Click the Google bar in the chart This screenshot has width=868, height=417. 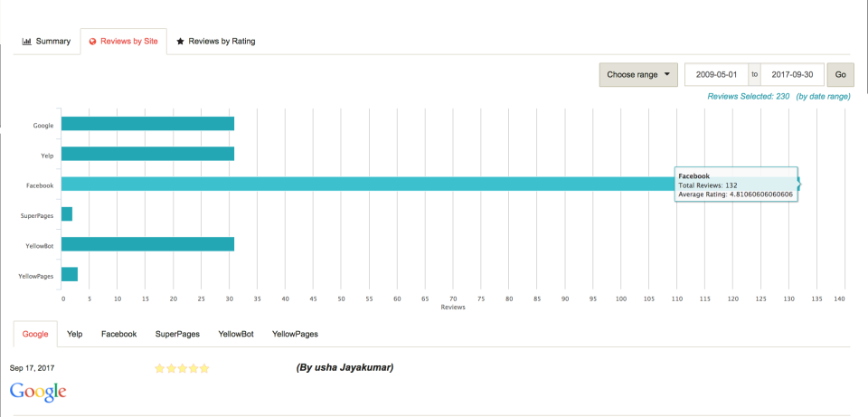tap(147, 124)
